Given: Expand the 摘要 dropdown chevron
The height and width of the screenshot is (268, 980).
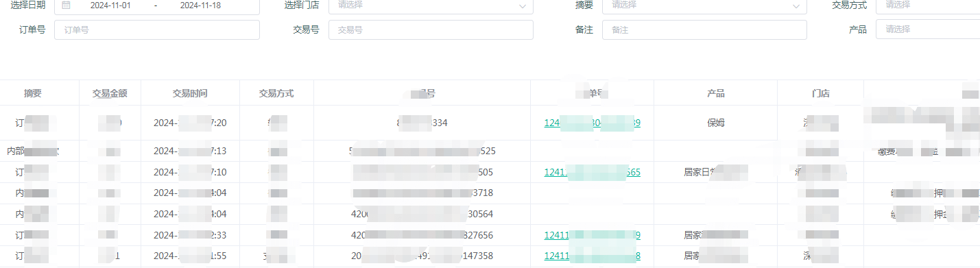Looking at the screenshot, I should 796,5.
